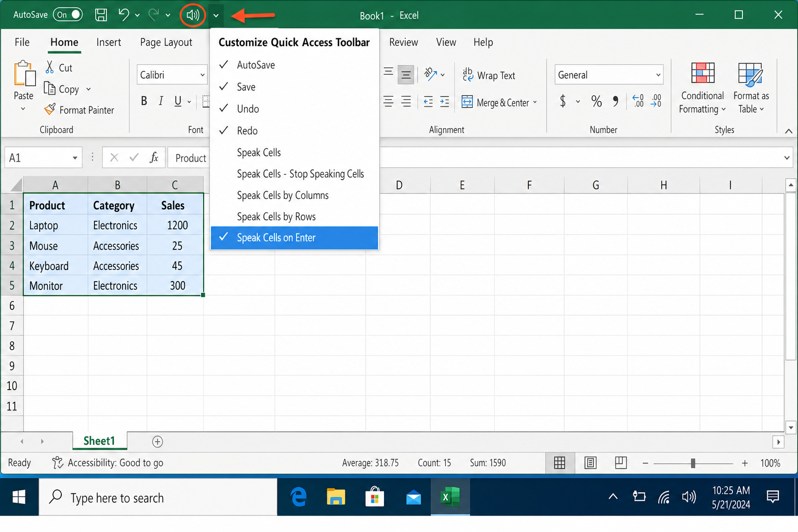The image size is (798, 532).
Task: Open Format as Table
Action: 751,88
